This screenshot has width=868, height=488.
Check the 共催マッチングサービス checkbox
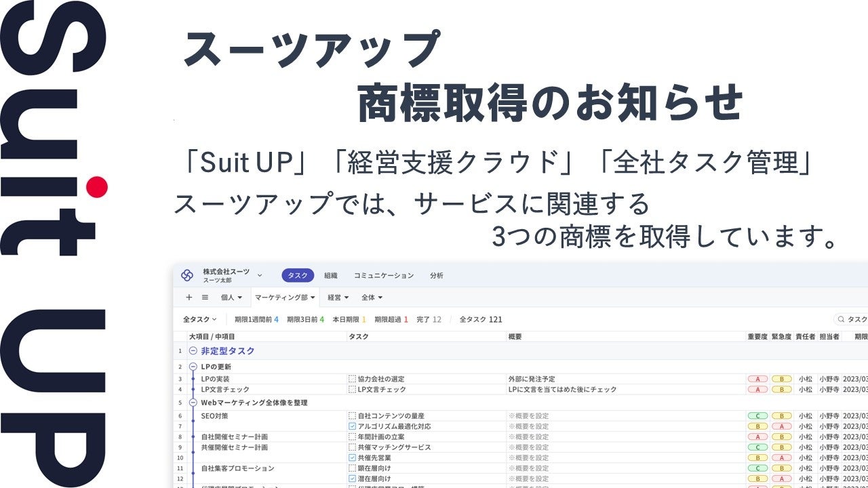tap(352, 447)
